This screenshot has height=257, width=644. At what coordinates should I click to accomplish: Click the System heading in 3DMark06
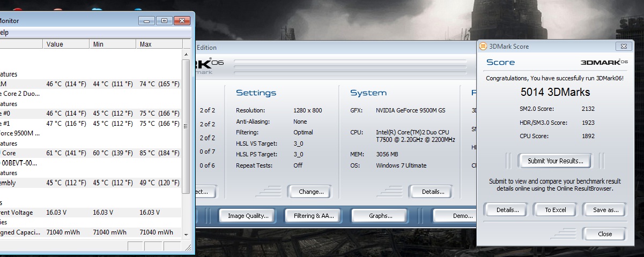click(368, 93)
